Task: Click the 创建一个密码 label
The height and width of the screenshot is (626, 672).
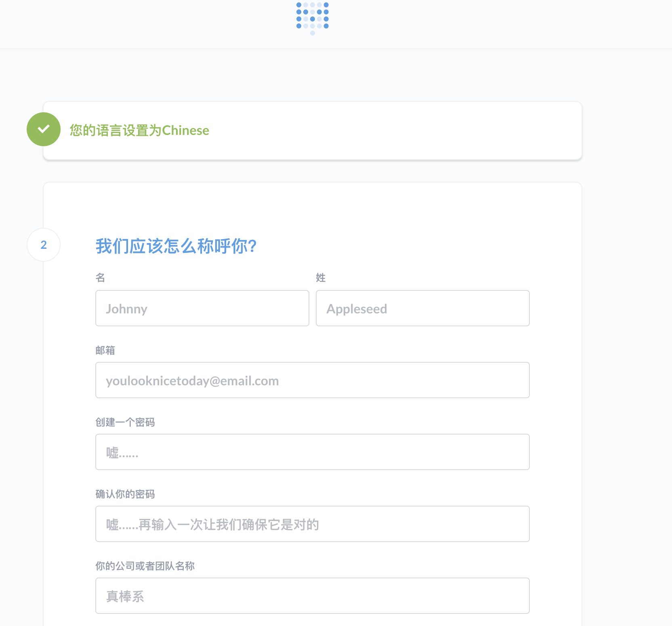Action: click(125, 422)
